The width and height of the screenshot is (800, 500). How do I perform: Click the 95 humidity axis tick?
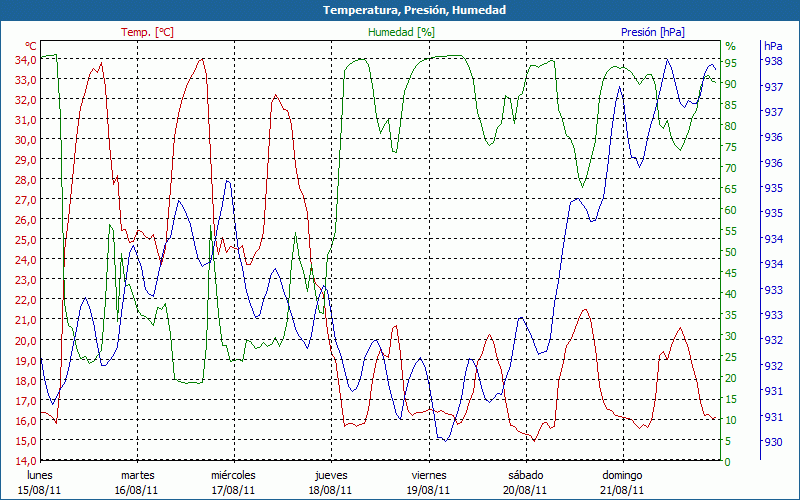[x=730, y=62]
